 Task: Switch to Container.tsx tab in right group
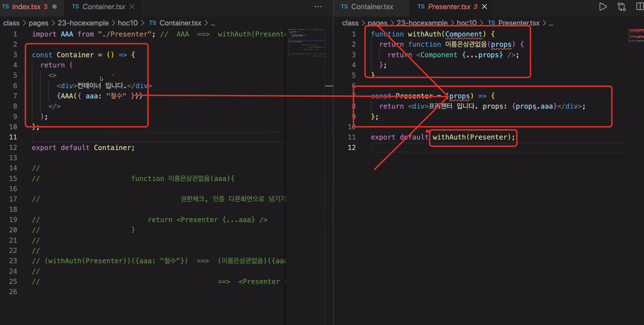[372, 7]
